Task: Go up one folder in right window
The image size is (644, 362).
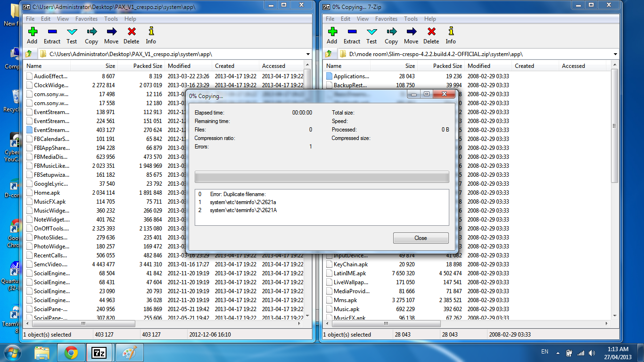Action: pos(330,54)
